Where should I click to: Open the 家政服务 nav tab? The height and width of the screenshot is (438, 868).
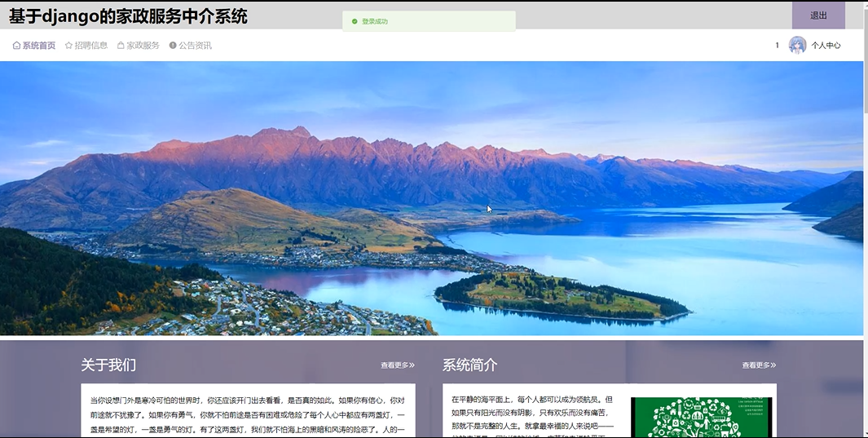pos(139,46)
